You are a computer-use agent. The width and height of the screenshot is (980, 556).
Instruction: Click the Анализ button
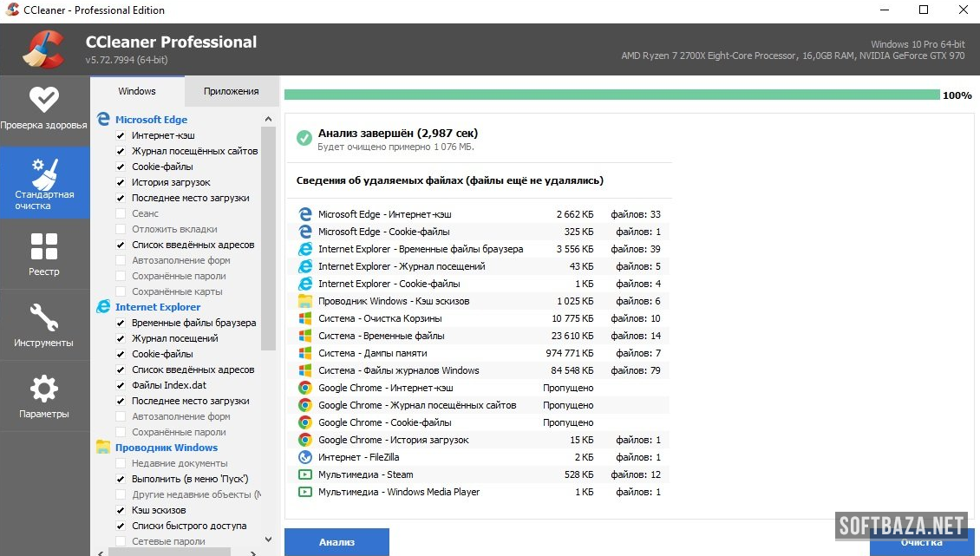click(336, 542)
